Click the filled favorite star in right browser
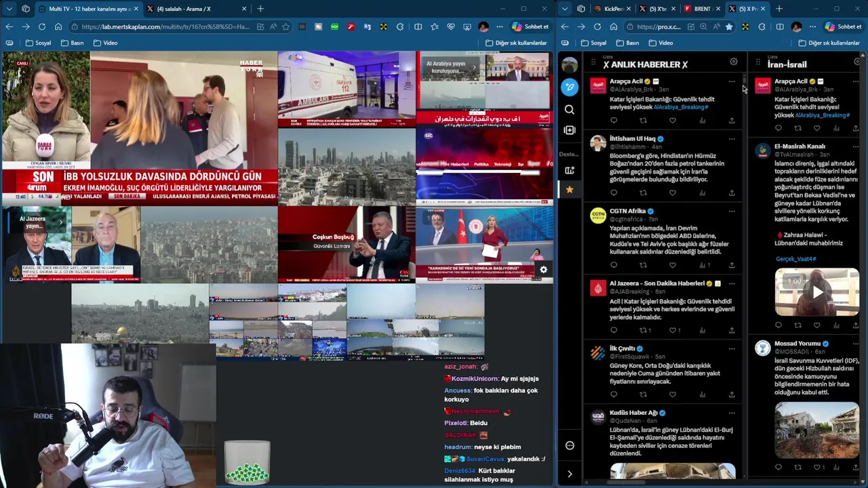The height and width of the screenshot is (488, 868). (729, 26)
